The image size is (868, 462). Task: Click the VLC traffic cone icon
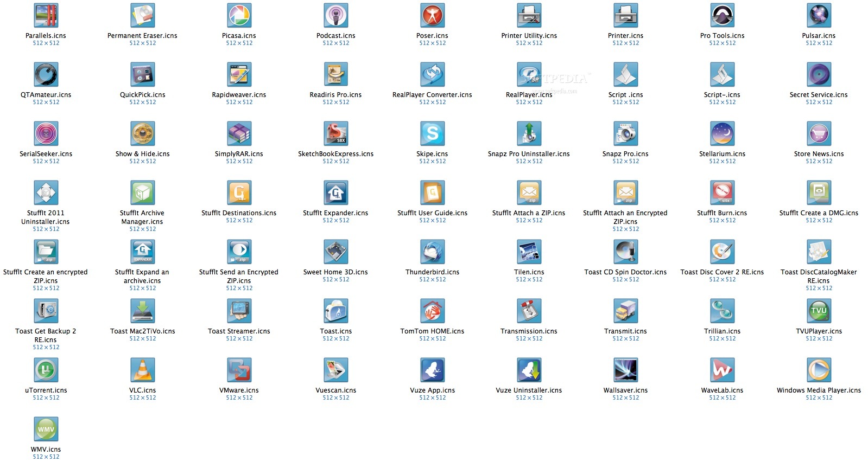point(143,370)
